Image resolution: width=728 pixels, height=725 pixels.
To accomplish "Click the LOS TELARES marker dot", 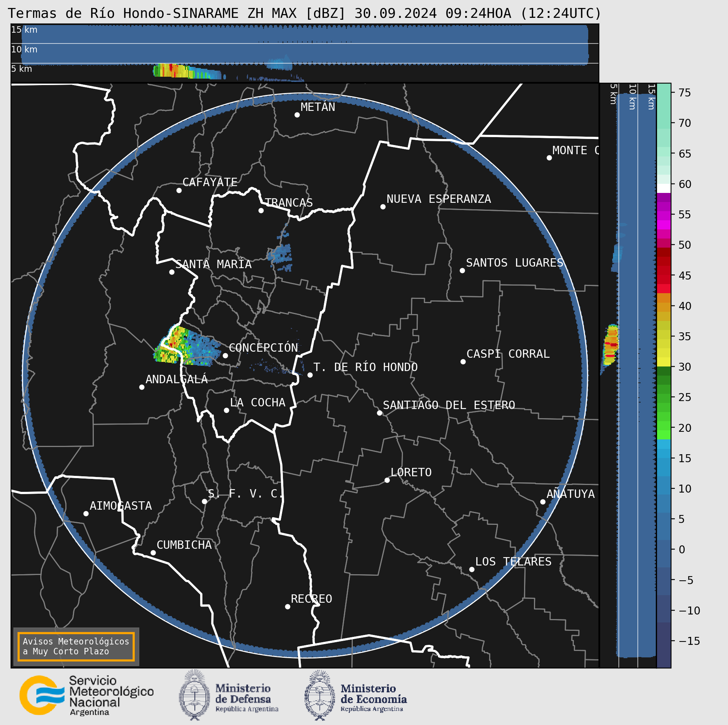I will pos(472,569).
